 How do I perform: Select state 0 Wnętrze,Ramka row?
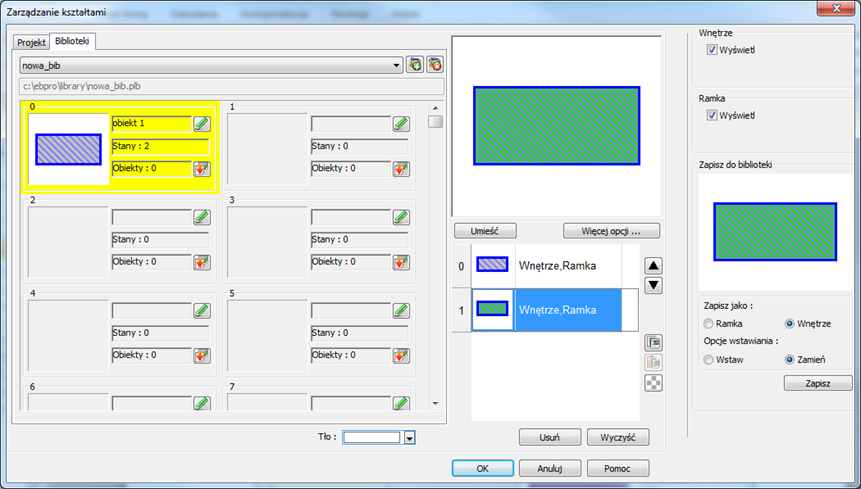(546, 266)
